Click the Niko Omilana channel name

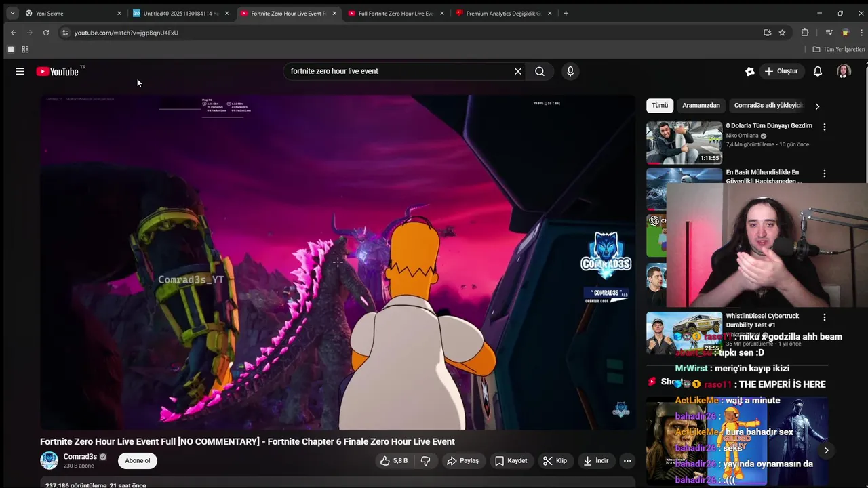point(742,136)
